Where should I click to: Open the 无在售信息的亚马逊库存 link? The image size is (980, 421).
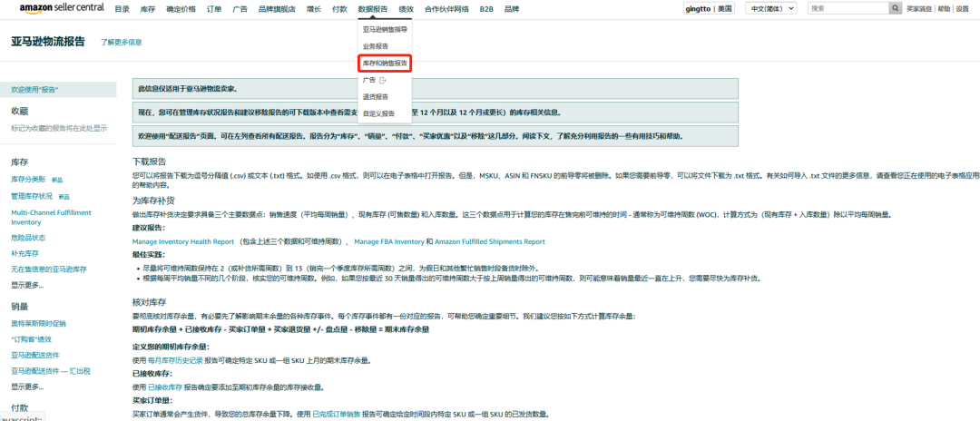click(49, 269)
